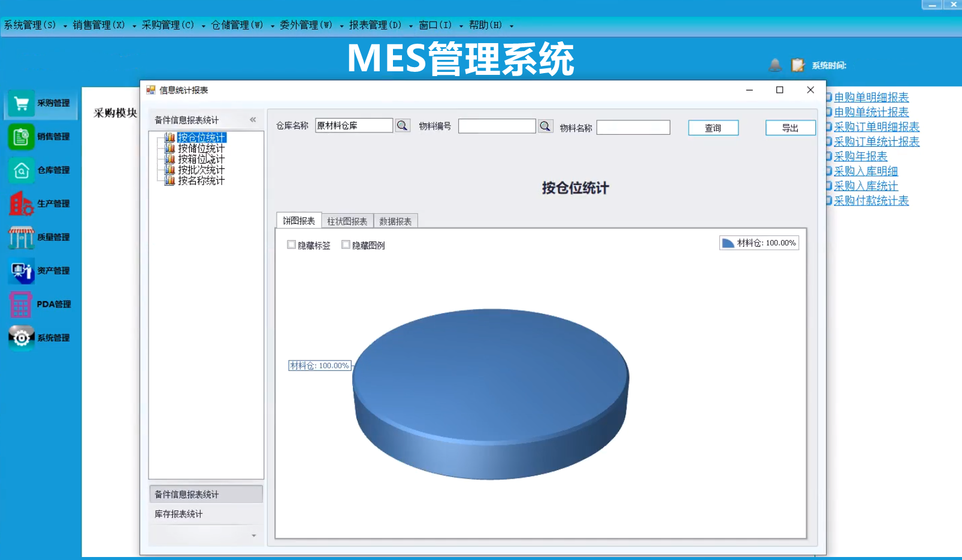The height and width of the screenshot is (560, 962).
Task: Click the 按仓位统计 chart title
Action: (x=575, y=188)
